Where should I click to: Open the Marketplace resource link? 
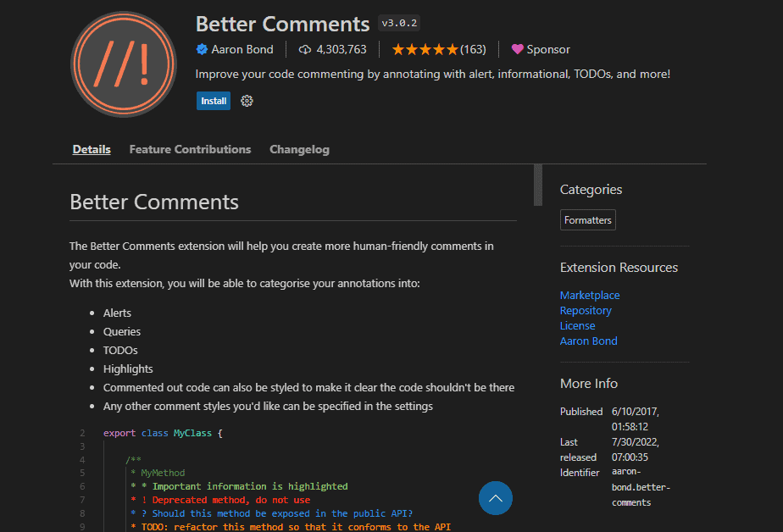tap(590, 295)
